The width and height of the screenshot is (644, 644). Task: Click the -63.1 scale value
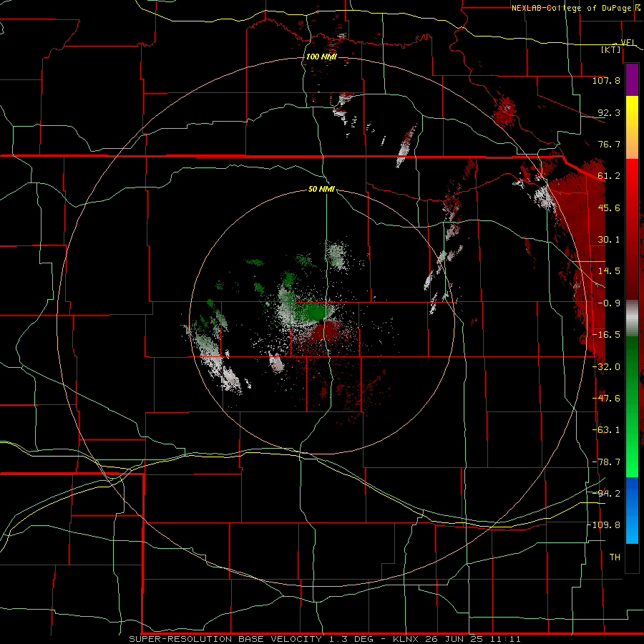(606, 430)
